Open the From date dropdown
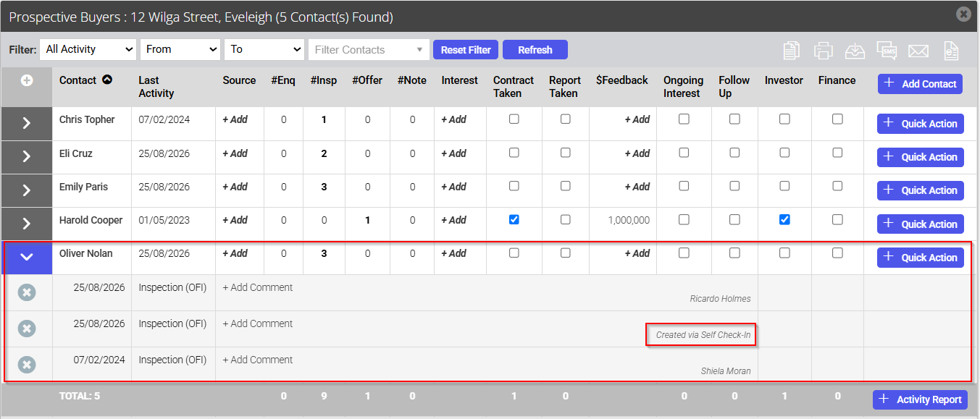980x419 pixels. coord(180,49)
